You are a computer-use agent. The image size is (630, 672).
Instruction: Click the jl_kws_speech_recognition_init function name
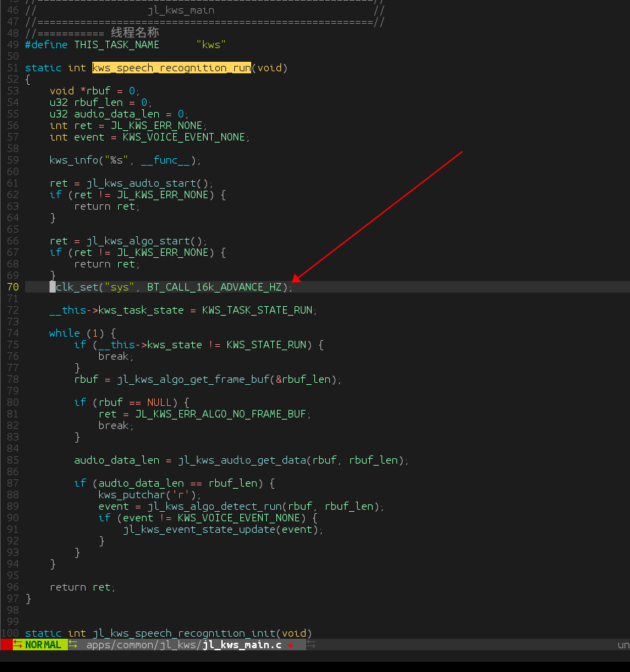point(184,633)
